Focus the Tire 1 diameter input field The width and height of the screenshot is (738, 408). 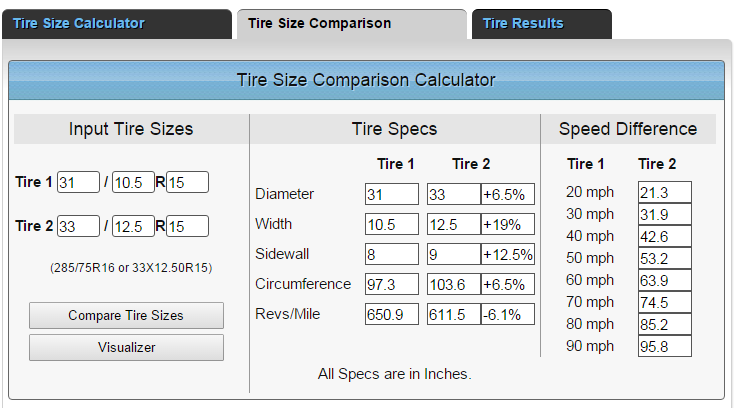(x=78, y=182)
